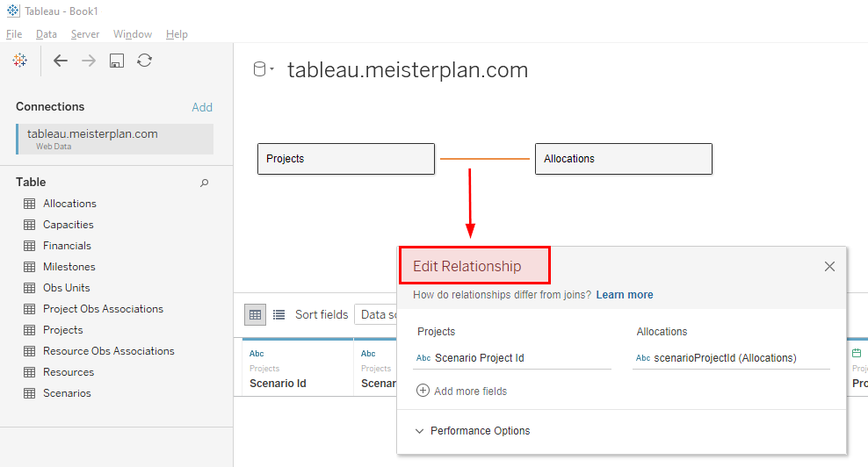Select Obs Units in the table list

coord(67,288)
